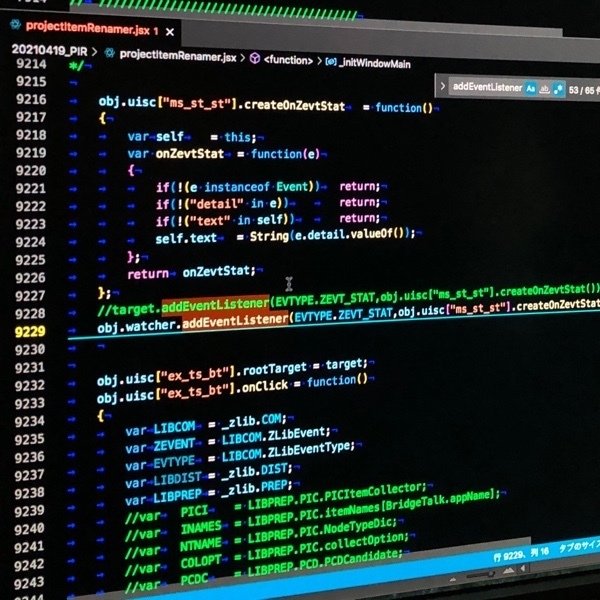This screenshot has width=600, height=600.
Task: Click the variable icon before _initWindowMain
Action: click(331, 61)
